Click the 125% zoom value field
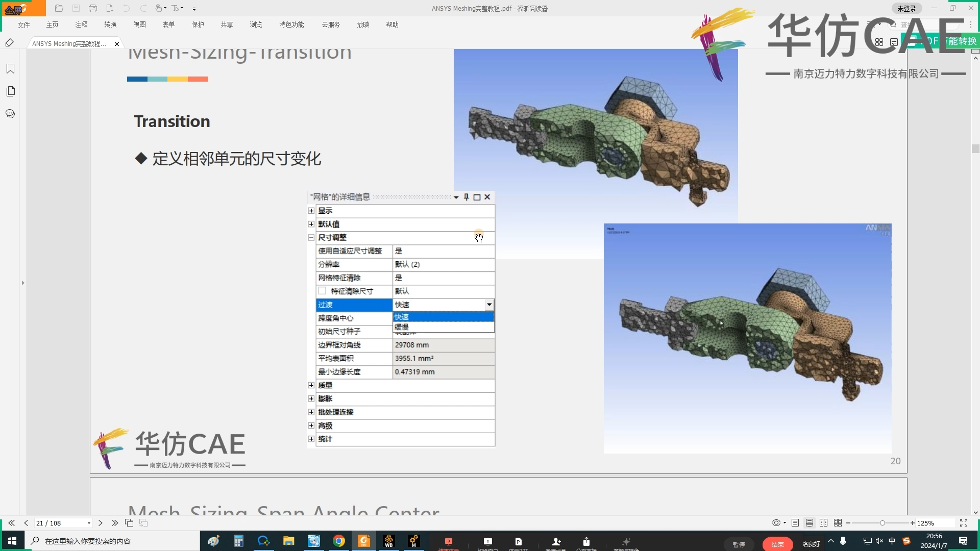Screen dimensions: 980x551 pos(936,523)
